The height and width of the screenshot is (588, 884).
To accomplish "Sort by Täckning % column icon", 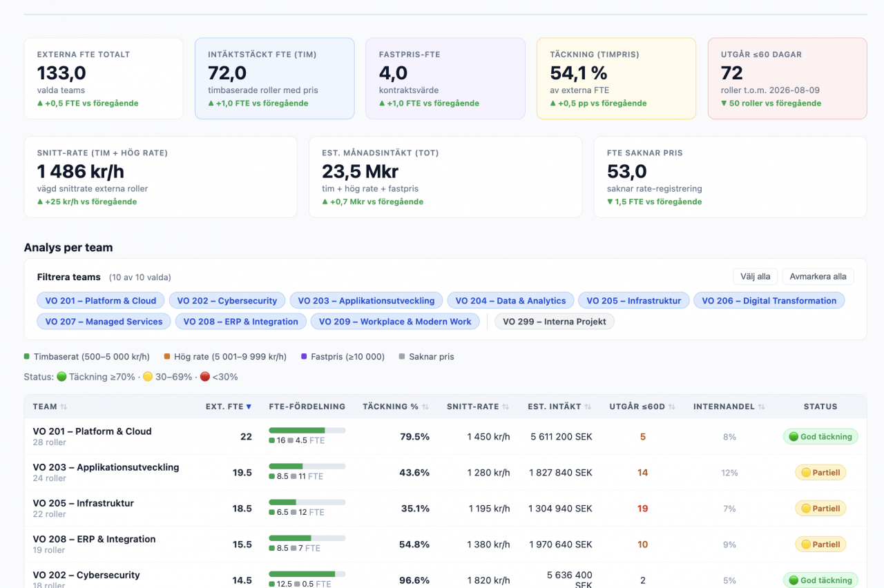I will [425, 407].
